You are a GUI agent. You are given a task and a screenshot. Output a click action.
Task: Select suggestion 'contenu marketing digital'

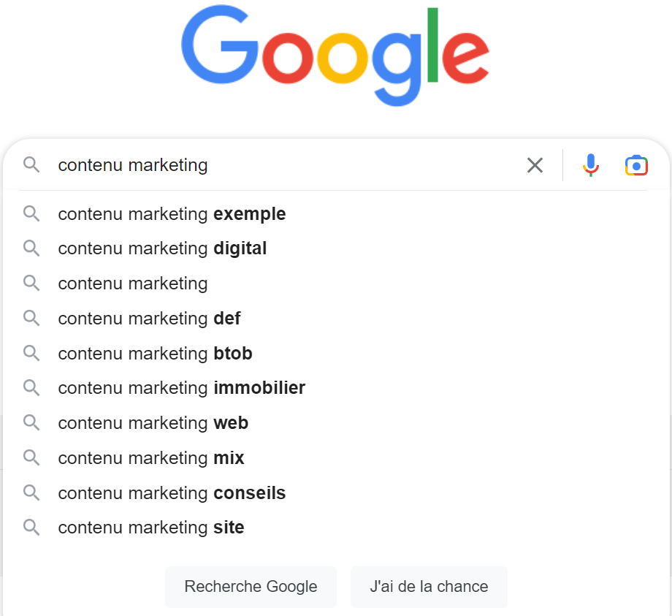[x=162, y=248]
